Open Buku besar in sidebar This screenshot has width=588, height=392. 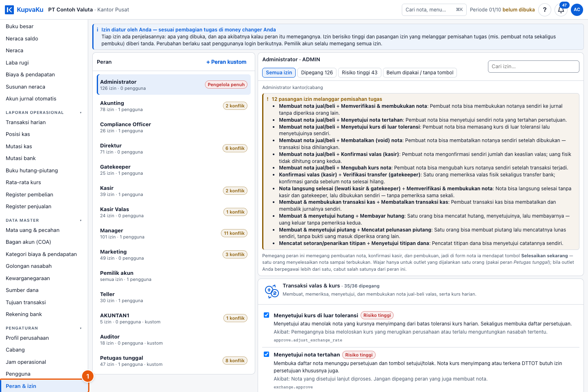pyautogui.click(x=44, y=27)
